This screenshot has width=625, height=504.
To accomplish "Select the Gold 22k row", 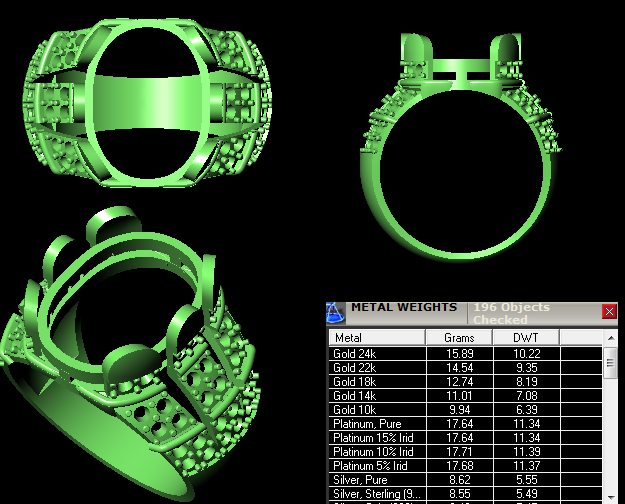I will click(465, 368).
